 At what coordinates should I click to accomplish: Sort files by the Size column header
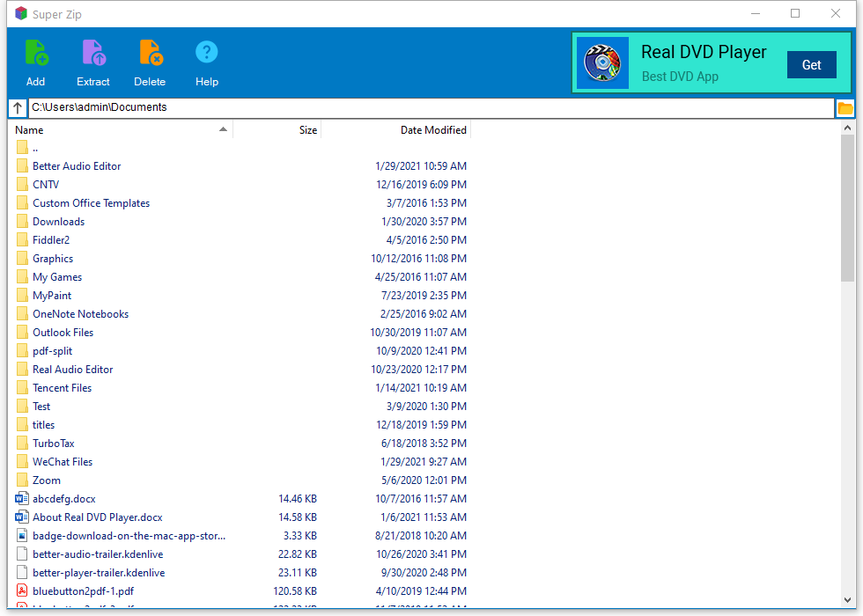[x=307, y=129]
